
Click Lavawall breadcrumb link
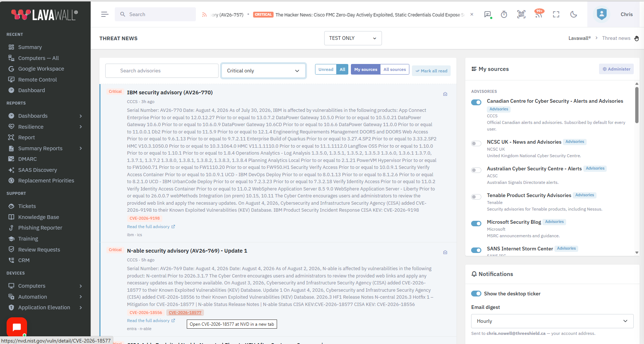(x=579, y=38)
